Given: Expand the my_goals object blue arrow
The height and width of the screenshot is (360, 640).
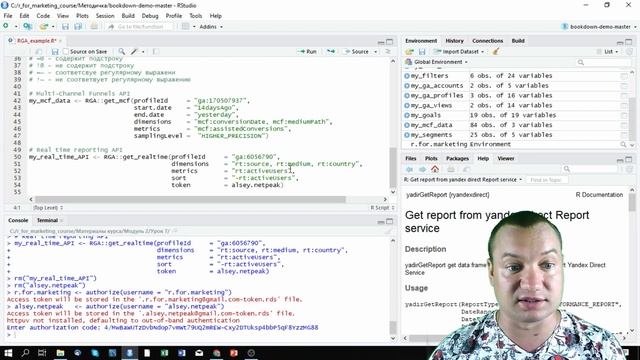Looking at the screenshot, I should pos(407,116).
